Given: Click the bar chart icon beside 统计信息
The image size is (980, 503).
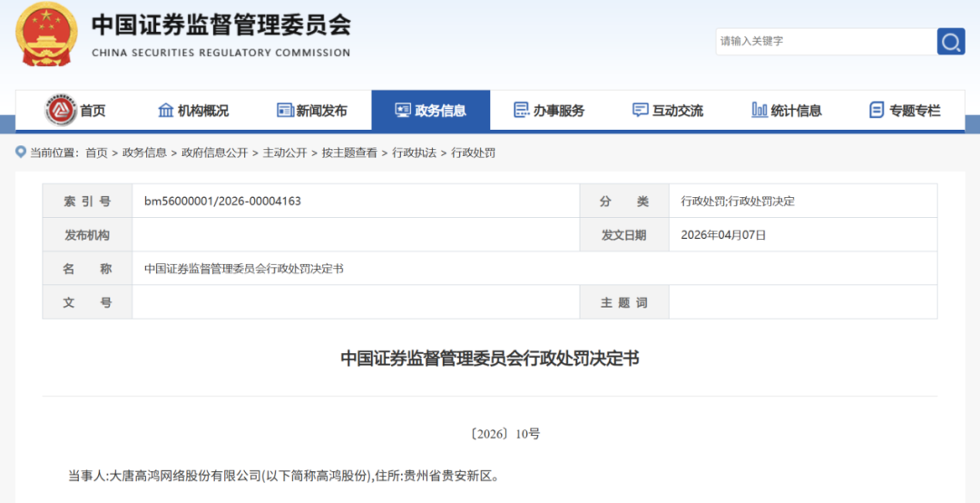Looking at the screenshot, I should pyautogui.click(x=759, y=111).
